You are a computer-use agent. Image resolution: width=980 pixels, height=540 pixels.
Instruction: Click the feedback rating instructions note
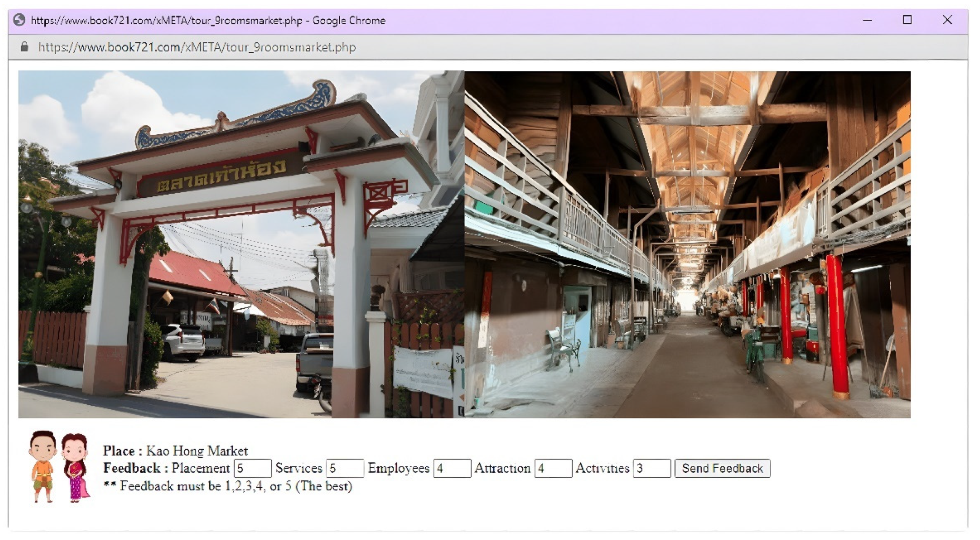(228, 486)
